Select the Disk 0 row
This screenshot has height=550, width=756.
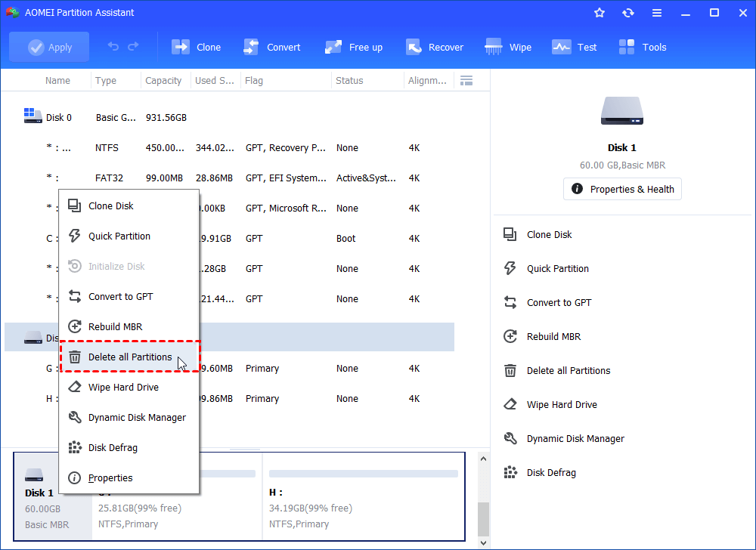[230, 118]
